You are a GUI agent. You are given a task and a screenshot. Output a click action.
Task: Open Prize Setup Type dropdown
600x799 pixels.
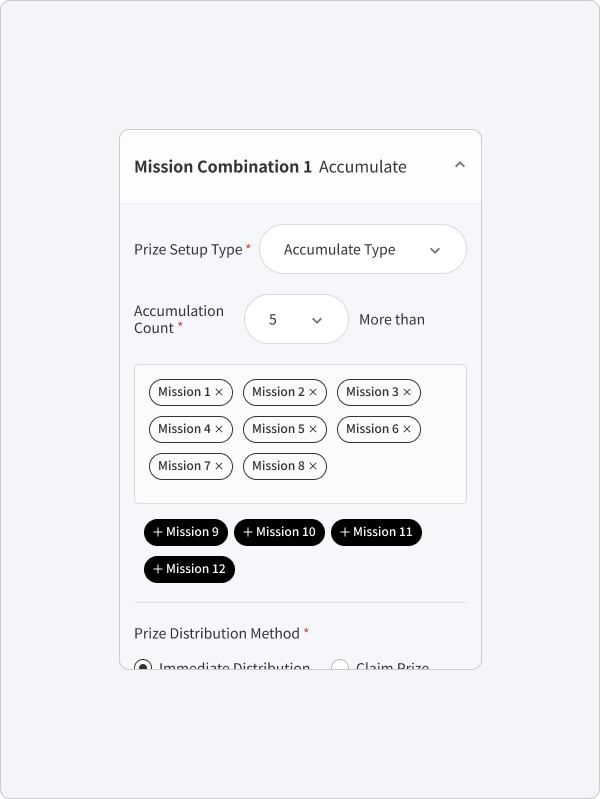[x=363, y=249]
